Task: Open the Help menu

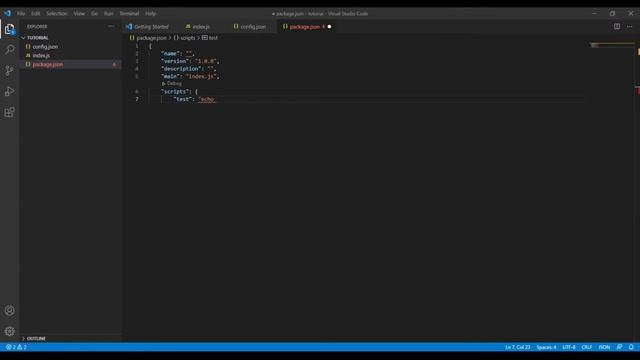Action: (151, 13)
